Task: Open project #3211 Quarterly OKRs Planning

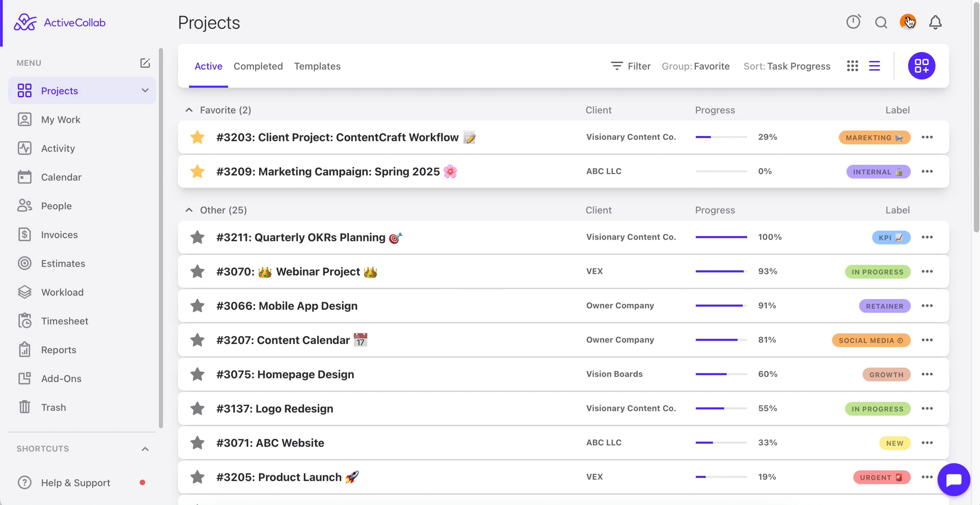Action: coord(310,237)
